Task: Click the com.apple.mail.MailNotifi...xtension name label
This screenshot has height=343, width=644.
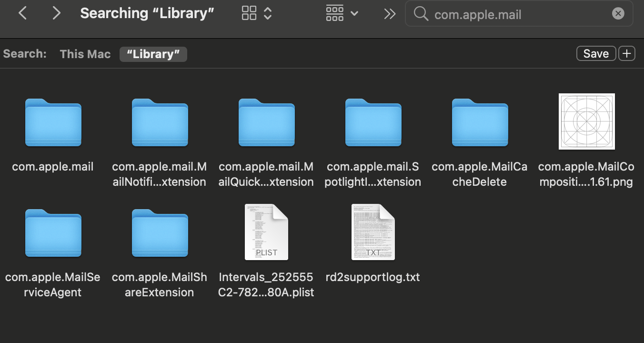Action: point(160,174)
